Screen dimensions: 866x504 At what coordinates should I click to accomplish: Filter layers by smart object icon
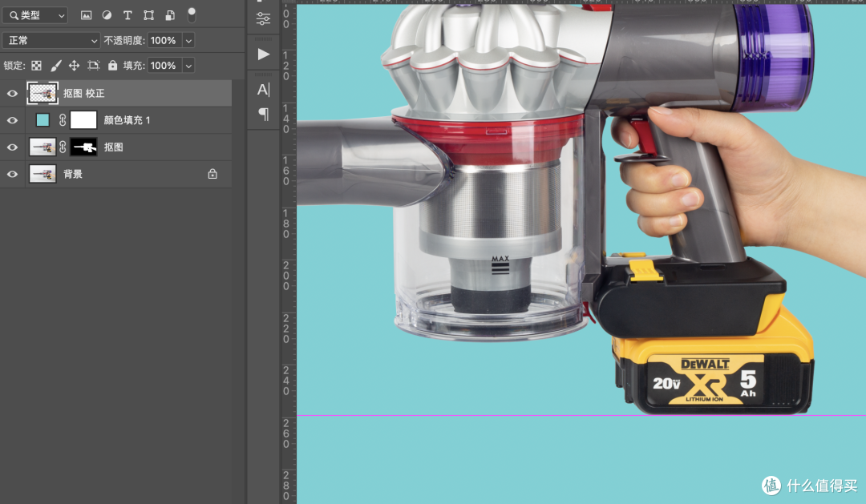170,15
